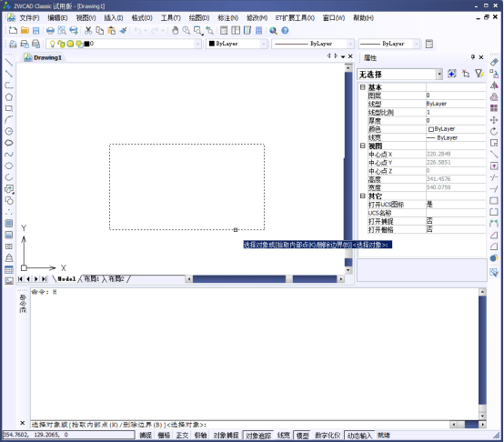
Task: Select the Hatch tool icon
Action: click(x=9, y=224)
